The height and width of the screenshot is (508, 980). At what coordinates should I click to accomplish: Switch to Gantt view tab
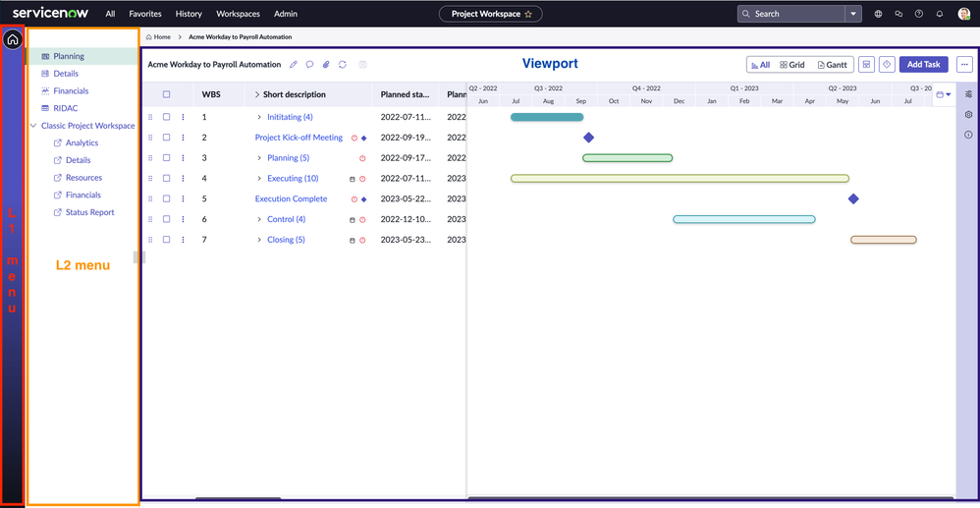[x=832, y=65]
